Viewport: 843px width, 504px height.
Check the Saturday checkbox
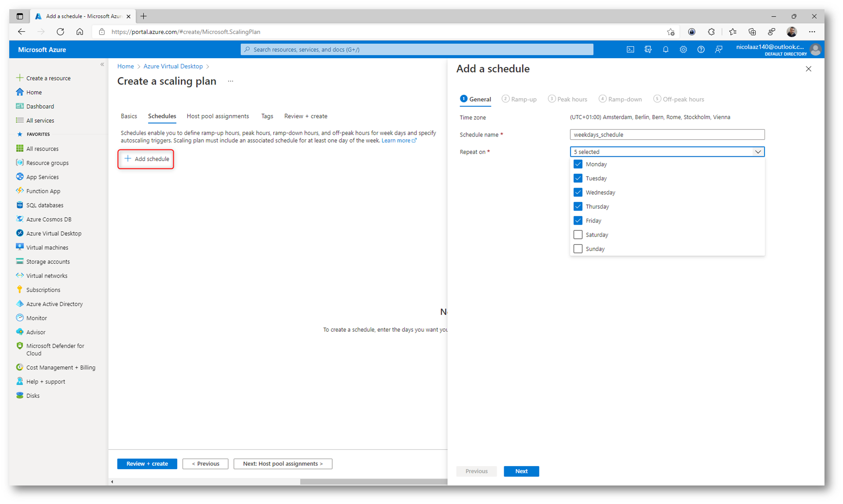point(578,234)
